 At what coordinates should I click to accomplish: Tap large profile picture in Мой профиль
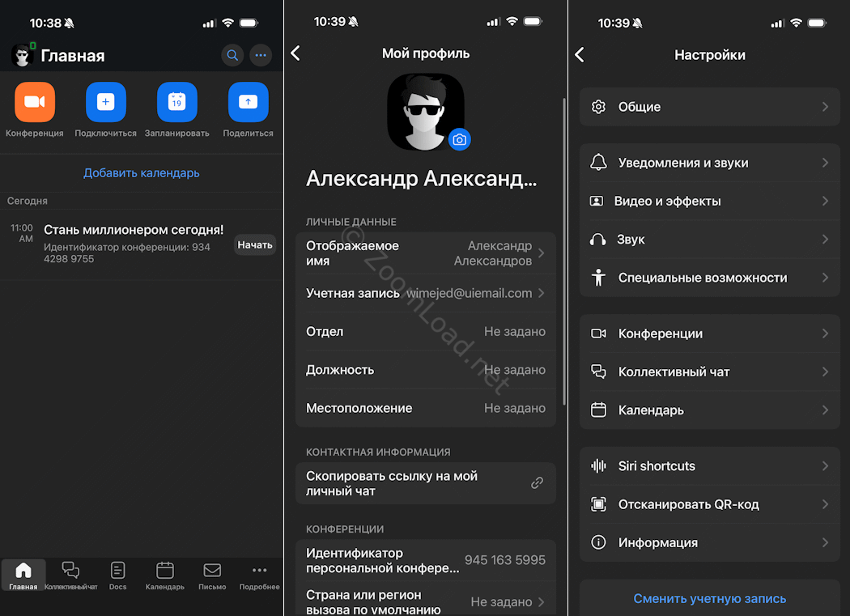point(426,112)
